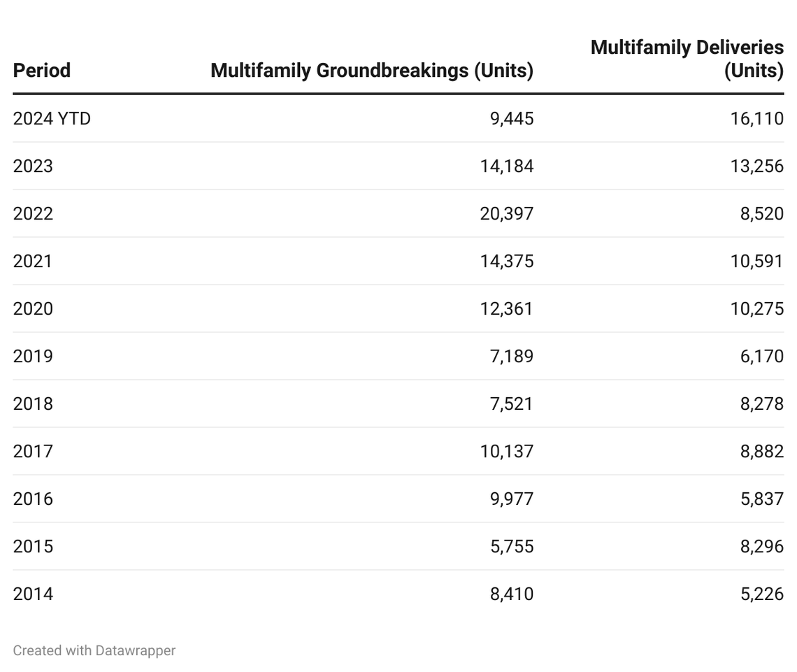Click the Period column header
This screenshot has height=672, width=797.
(42, 71)
